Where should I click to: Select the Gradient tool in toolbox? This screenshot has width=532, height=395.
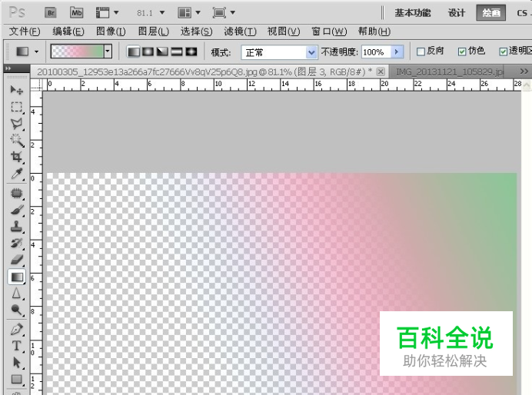pyautogui.click(x=17, y=277)
